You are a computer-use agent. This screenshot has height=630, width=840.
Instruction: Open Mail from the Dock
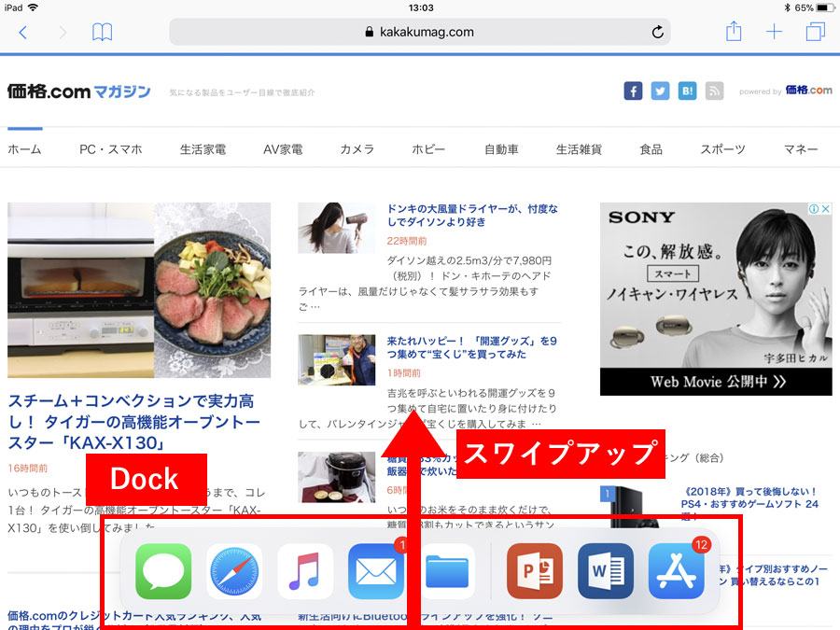[x=375, y=571]
